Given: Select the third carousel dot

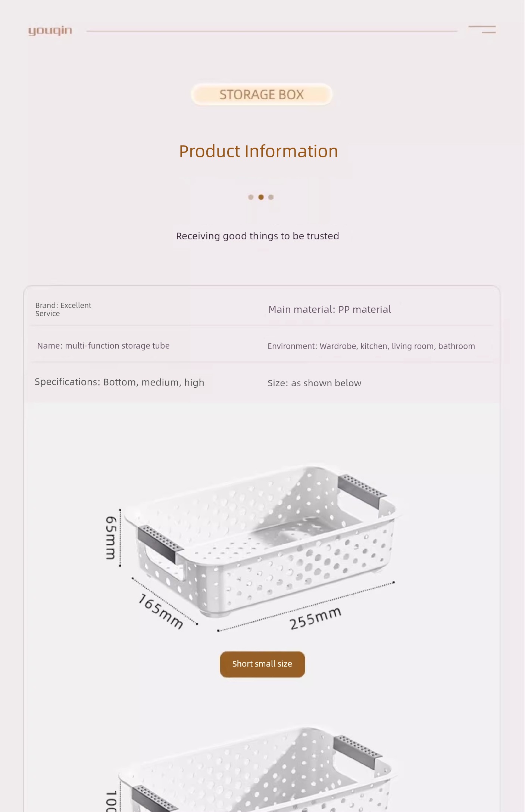Looking at the screenshot, I should click(271, 197).
